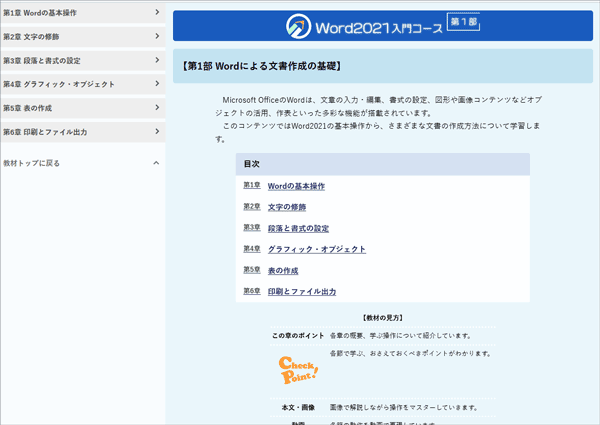
Task: Click the 第4章 label in contents
Action: point(252,249)
